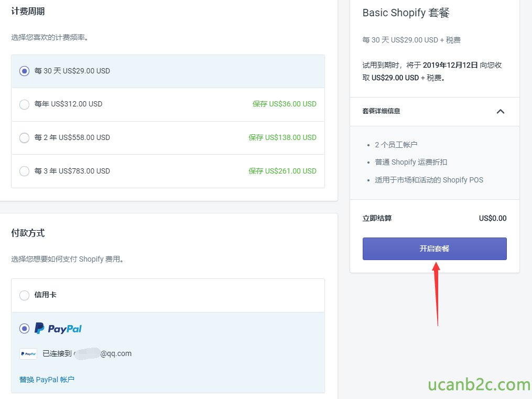Click the 2019年12月12日 trial end date

tap(450, 65)
